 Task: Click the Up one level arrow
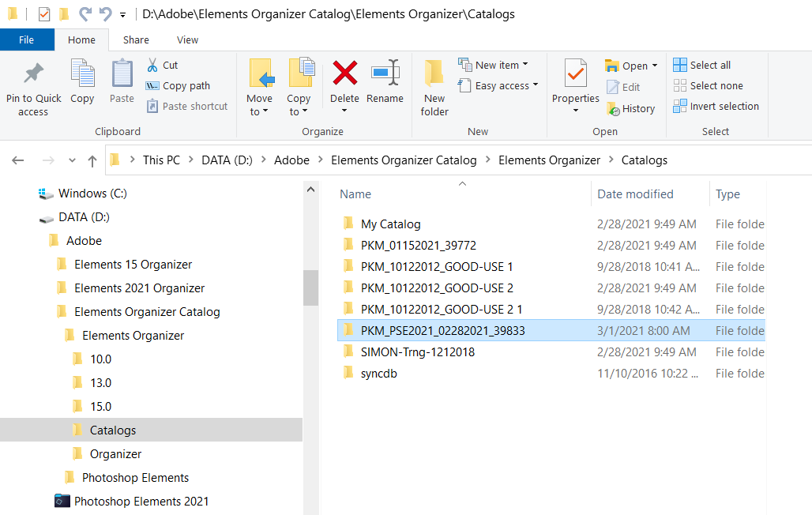click(x=92, y=160)
